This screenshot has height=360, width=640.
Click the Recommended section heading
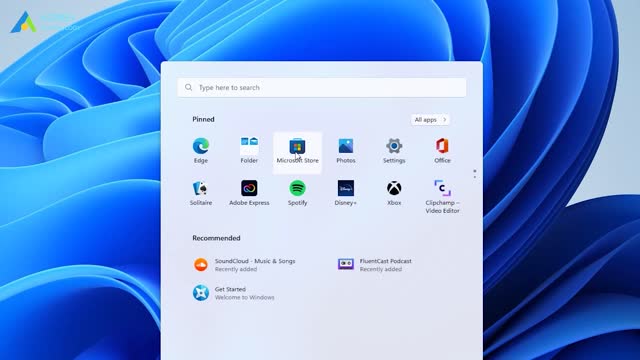[216, 238]
